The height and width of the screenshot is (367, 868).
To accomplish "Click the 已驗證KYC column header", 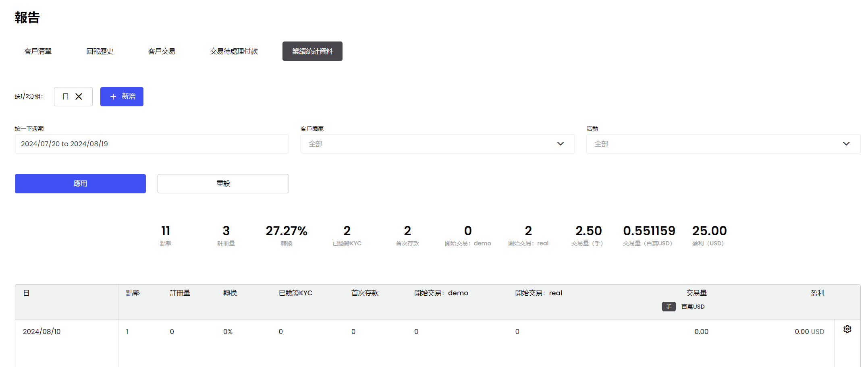I will pyautogui.click(x=295, y=293).
